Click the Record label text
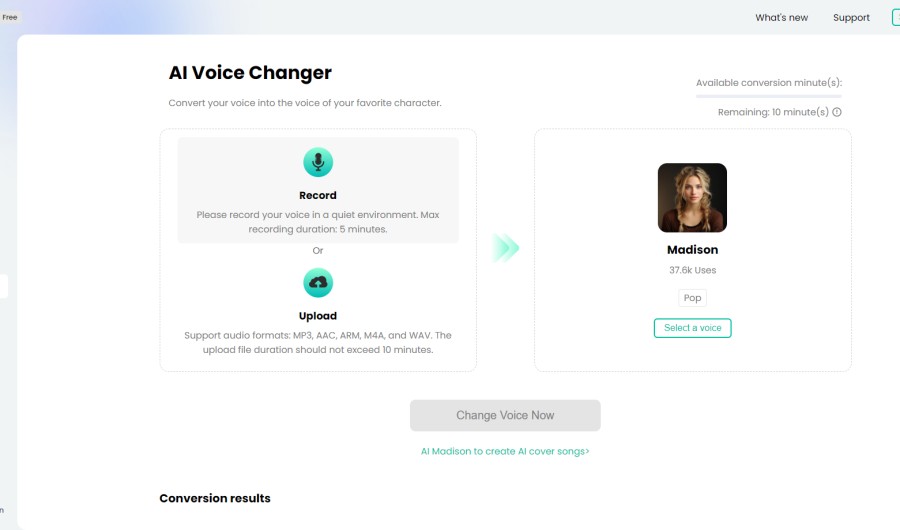Viewport: 900px width, 530px height. tap(318, 195)
